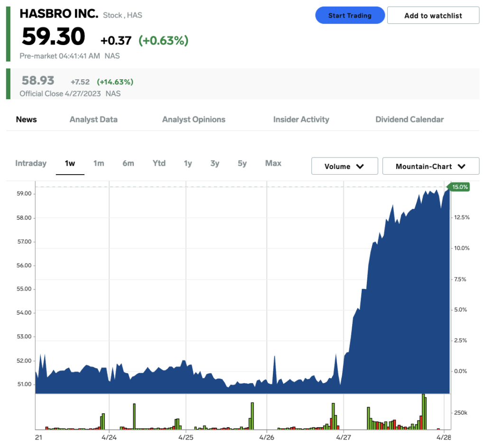The image size is (486, 448).
Task: Expand the Volume dropdown
Action: tap(345, 166)
